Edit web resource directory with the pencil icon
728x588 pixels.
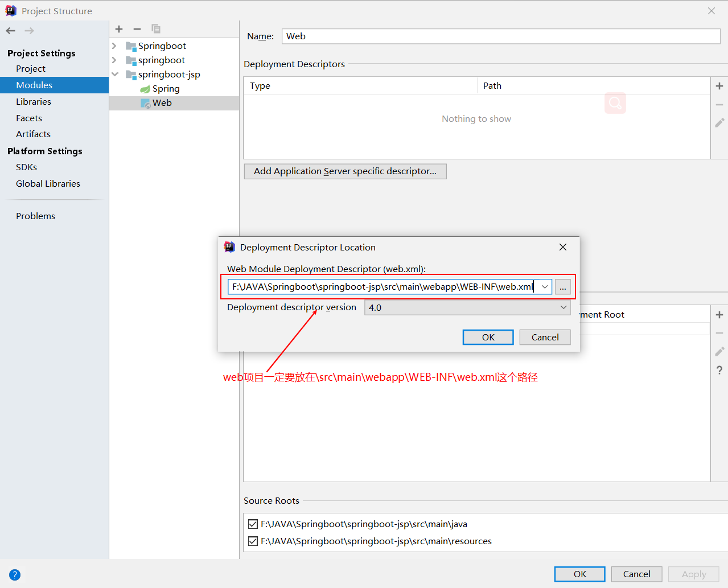[x=719, y=352]
